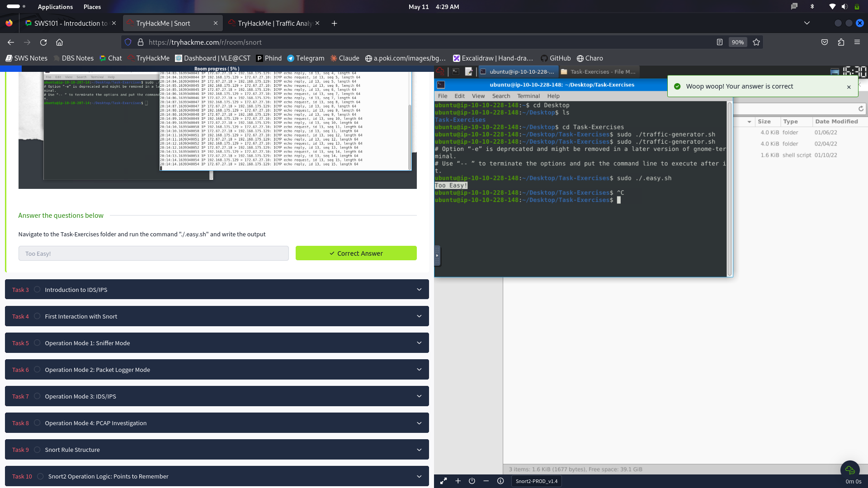The image size is (868, 488).
Task: Open the list all tabs dropdown
Action: (807, 23)
